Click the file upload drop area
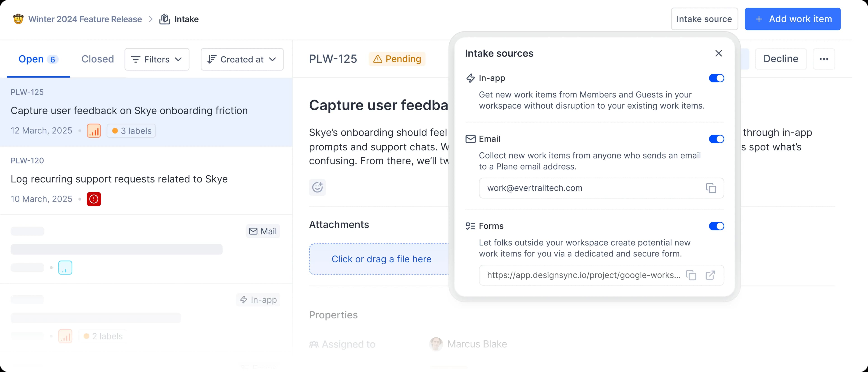Viewport: 868px width, 372px height. coord(382,259)
